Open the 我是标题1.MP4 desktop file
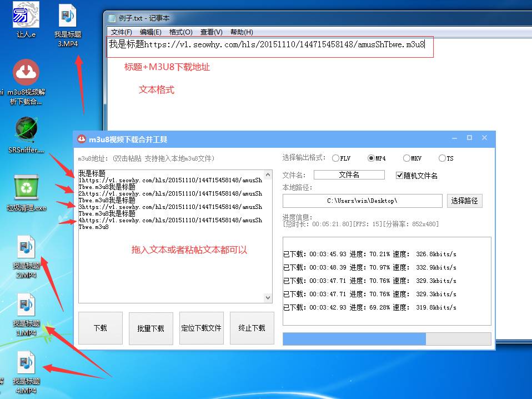 click(26, 307)
